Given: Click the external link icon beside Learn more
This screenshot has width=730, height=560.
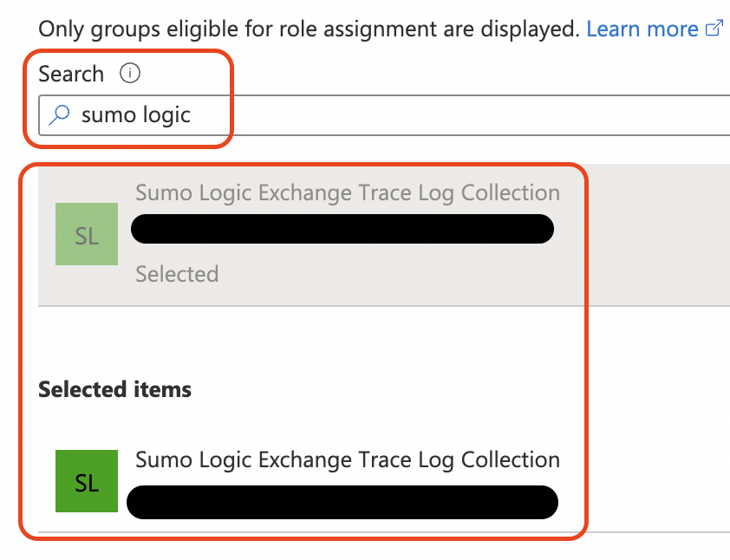Looking at the screenshot, I should click(x=714, y=27).
